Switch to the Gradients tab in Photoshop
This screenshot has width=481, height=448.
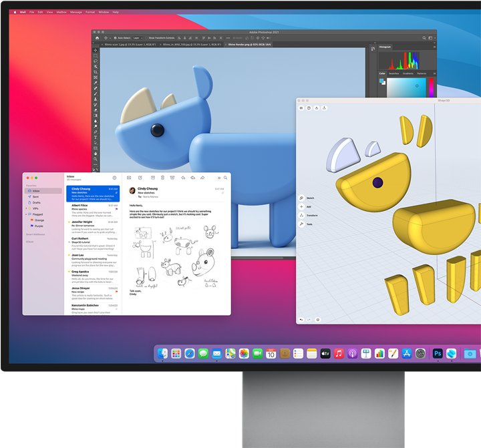tap(408, 73)
